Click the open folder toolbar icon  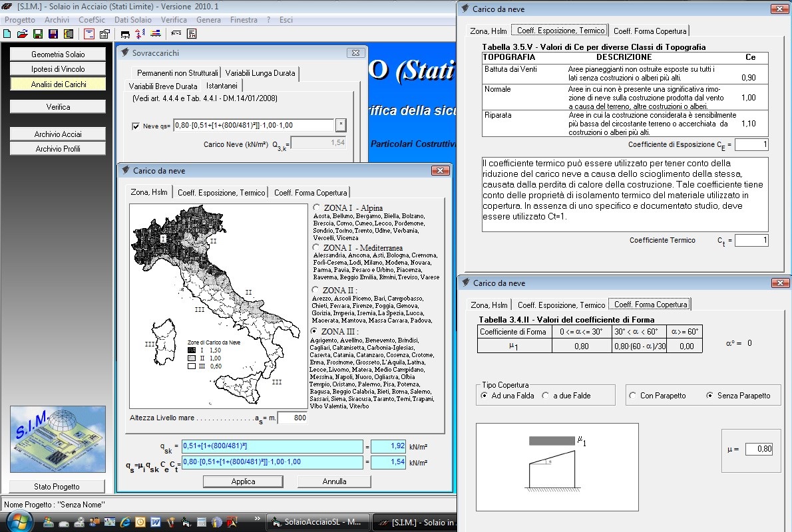[x=22, y=34]
